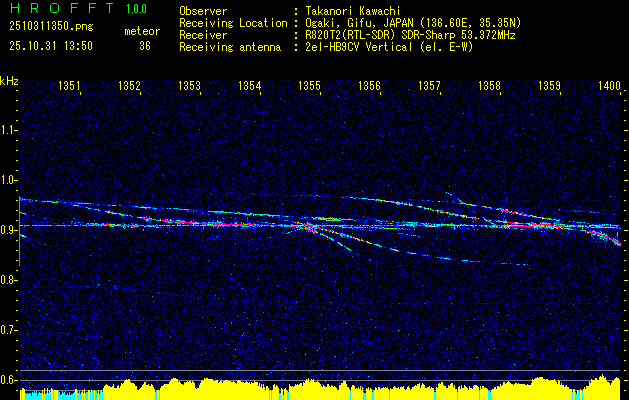Click the Receiving Location label
The image size is (629, 400).
click(x=233, y=23)
